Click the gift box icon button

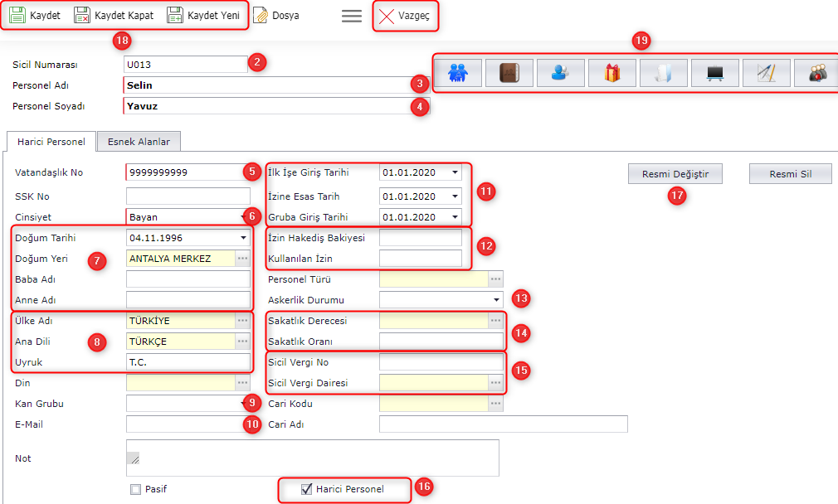611,74
